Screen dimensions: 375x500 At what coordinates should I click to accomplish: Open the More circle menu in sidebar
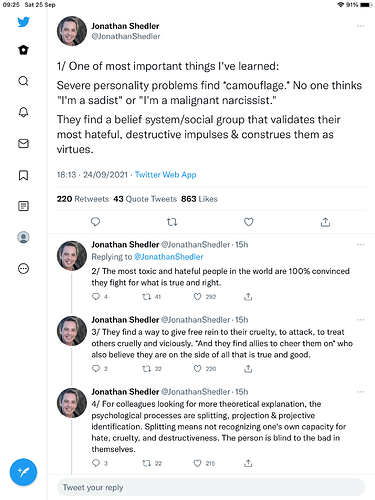pyautogui.click(x=23, y=269)
